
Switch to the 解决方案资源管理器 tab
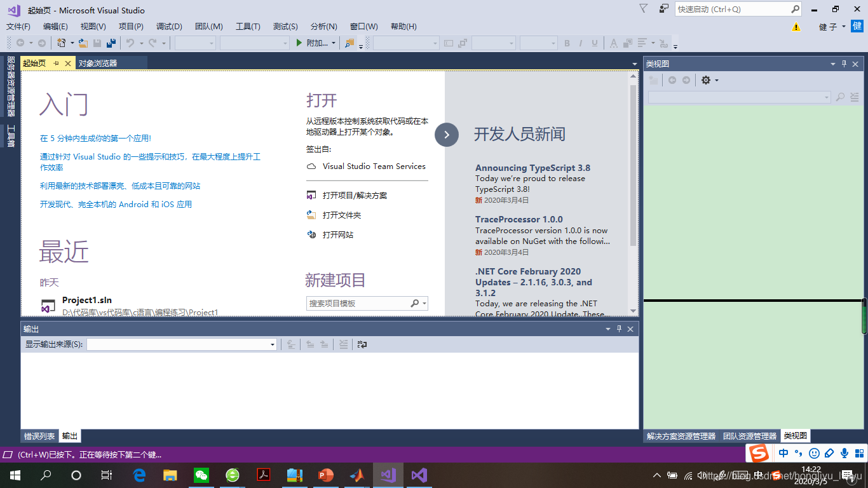click(x=681, y=437)
